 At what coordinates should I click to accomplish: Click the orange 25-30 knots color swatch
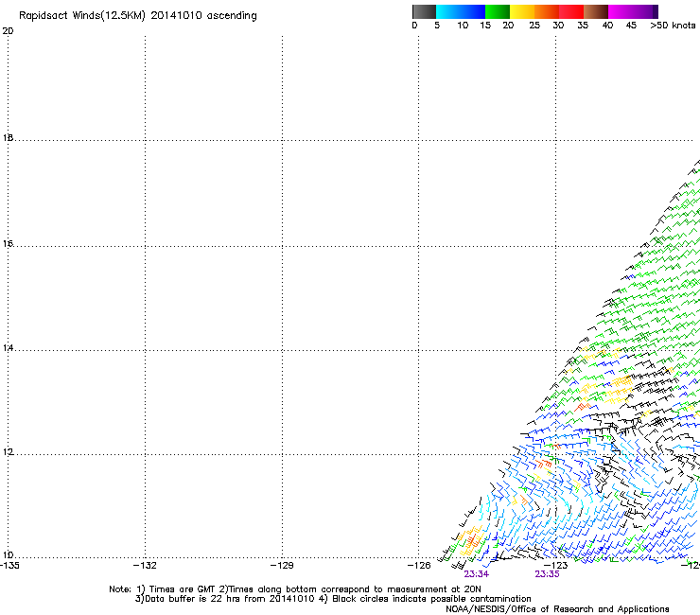point(547,11)
